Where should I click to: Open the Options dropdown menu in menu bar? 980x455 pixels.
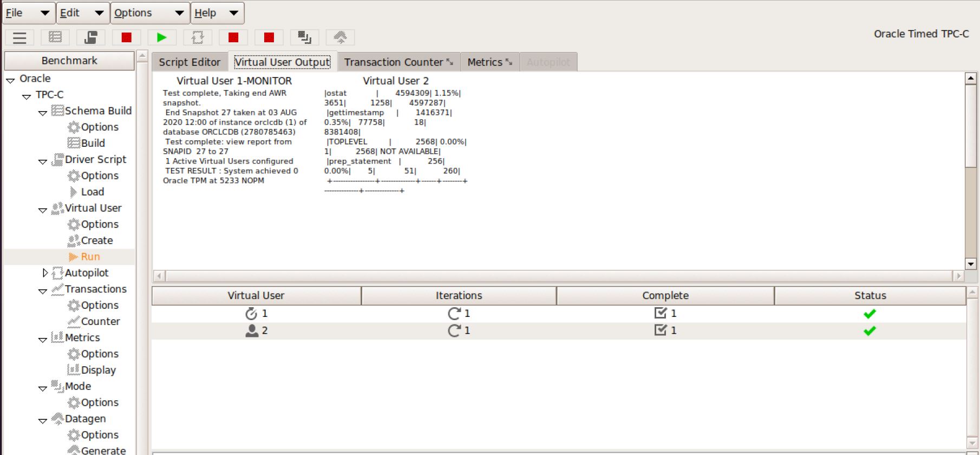(149, 13)
